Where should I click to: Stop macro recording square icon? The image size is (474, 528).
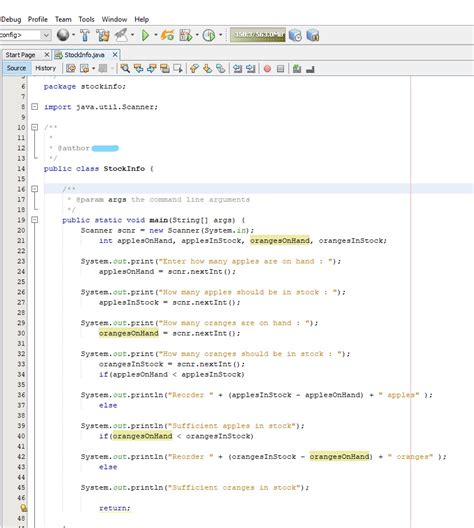pyautogui.click(x=280, y=69)
